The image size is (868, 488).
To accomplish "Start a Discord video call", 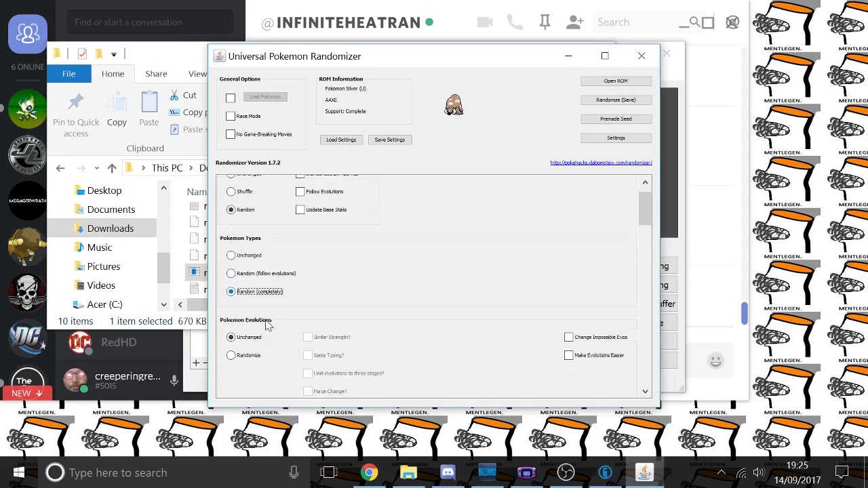I will pos(485,22).
